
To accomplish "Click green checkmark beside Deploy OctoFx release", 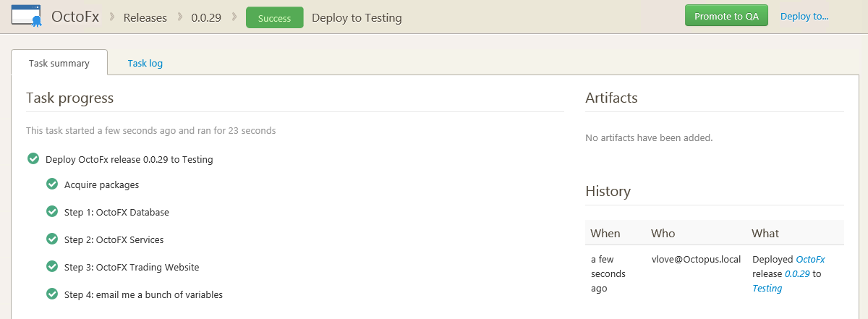I will click(33, 158).
